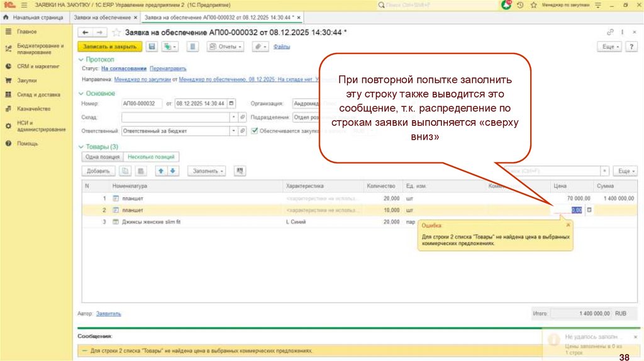Open the notifications bell icon
This screenshot has height=361, width=644.
(x=506, y=5)
